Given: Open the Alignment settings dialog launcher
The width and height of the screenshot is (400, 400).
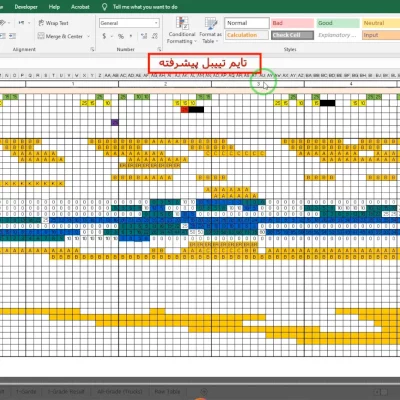Looking at the screenshot, I should (x=92, y=49).
